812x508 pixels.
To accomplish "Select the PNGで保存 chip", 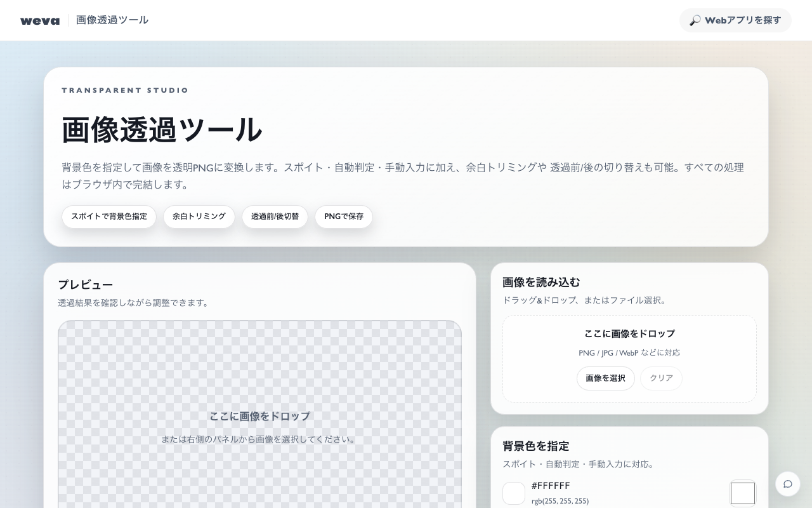I will click(344, 217).
